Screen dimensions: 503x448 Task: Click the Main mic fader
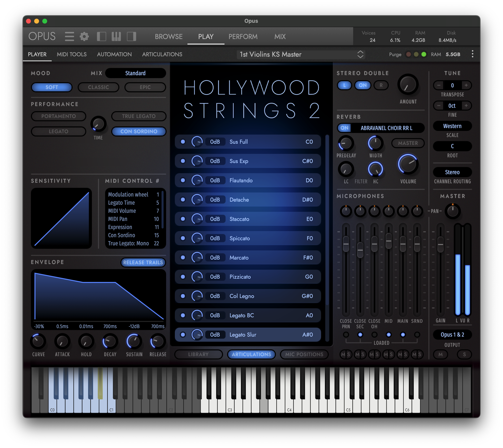(x=403, y=244)
